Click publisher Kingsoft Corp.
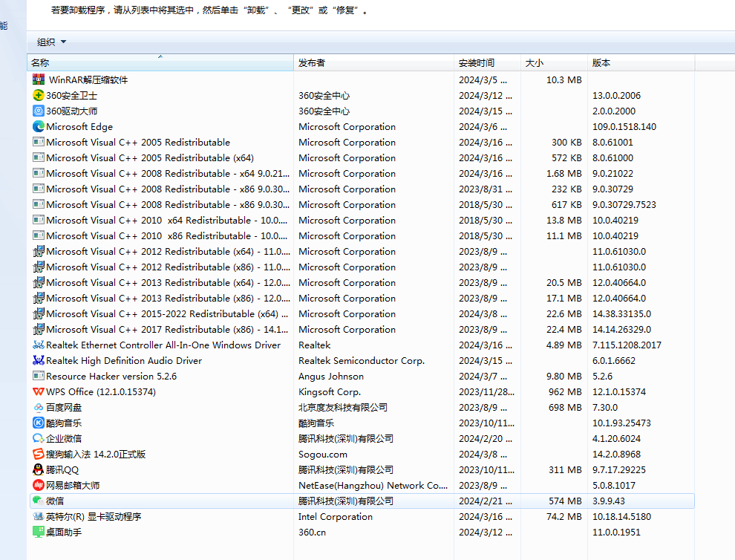Screen dimensions: 735x560 (330, 391)
